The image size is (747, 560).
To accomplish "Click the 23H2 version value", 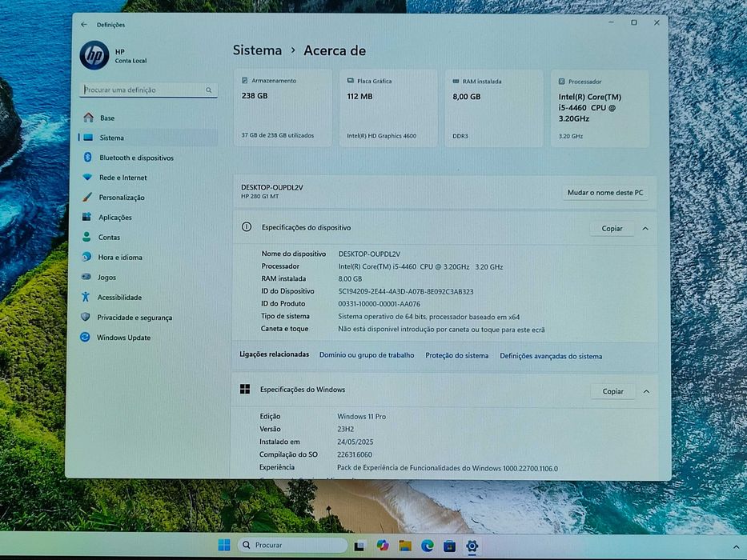I will pyautogui.click(x=345, y=429).
